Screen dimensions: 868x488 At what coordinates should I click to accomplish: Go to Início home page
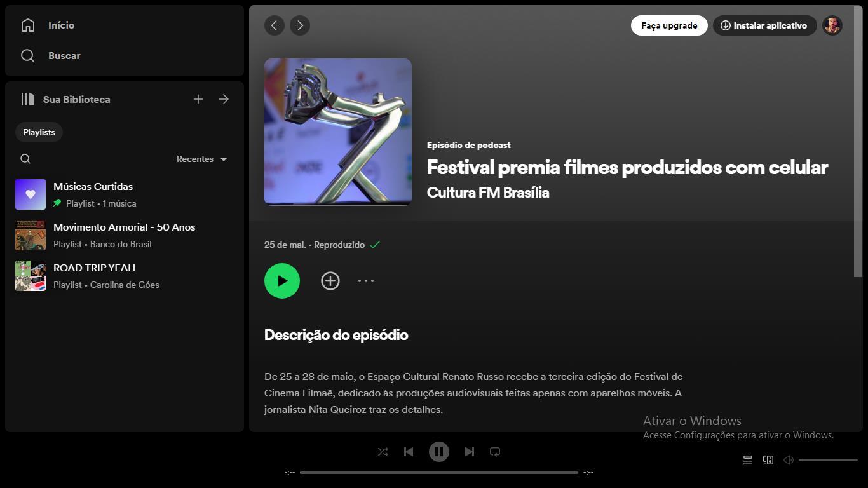coord(48,25)
